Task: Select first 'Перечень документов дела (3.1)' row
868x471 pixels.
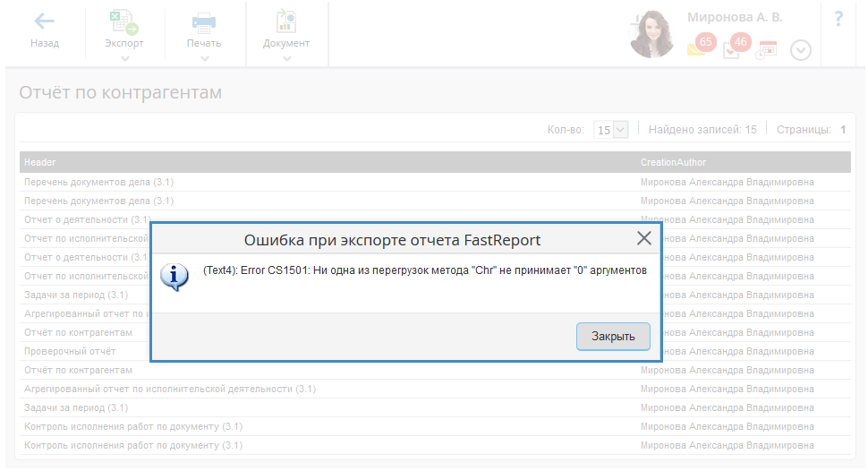Action: (435, 183)
